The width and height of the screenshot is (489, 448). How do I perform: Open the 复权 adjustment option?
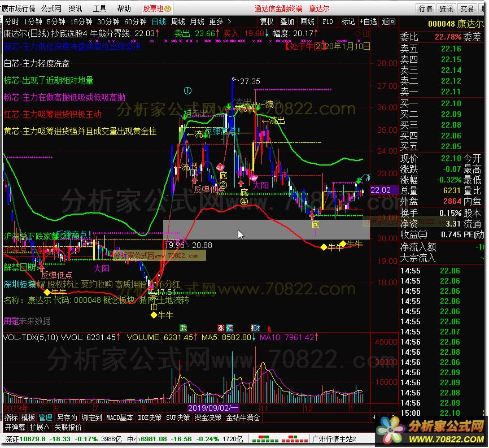pyautogui.click(x=267, y=21)
